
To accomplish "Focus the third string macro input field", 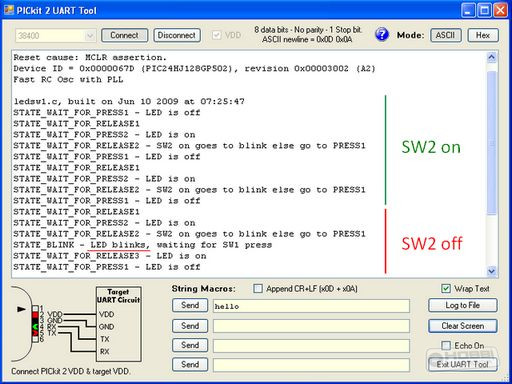I will point(311,346).
